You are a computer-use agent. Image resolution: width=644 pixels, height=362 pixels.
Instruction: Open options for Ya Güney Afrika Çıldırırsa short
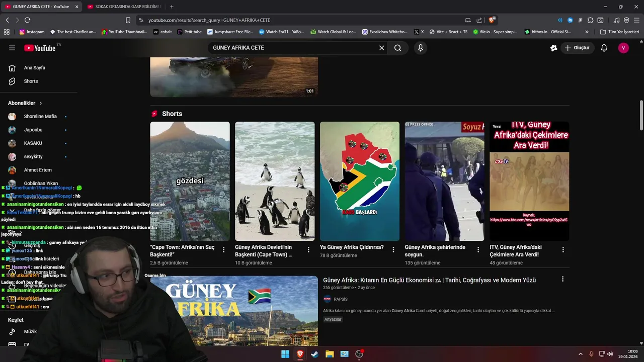(x=393, y=249)
